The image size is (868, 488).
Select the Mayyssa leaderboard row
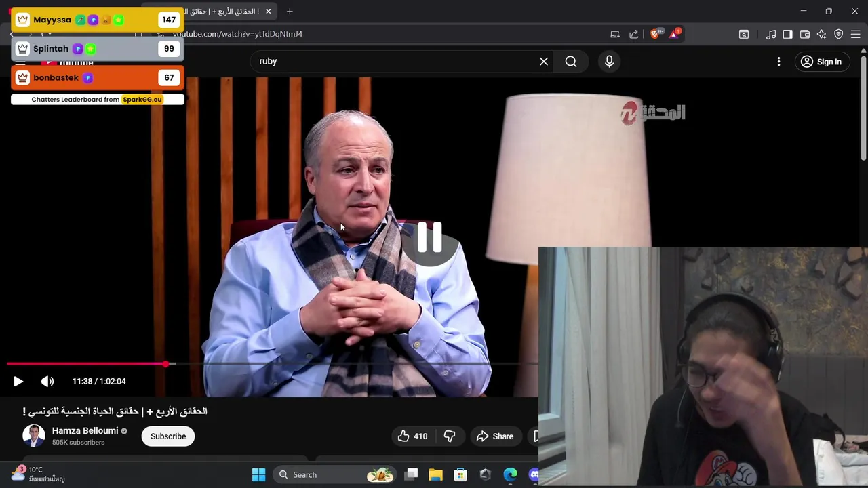pyautogui.click(x=98, y=20)
